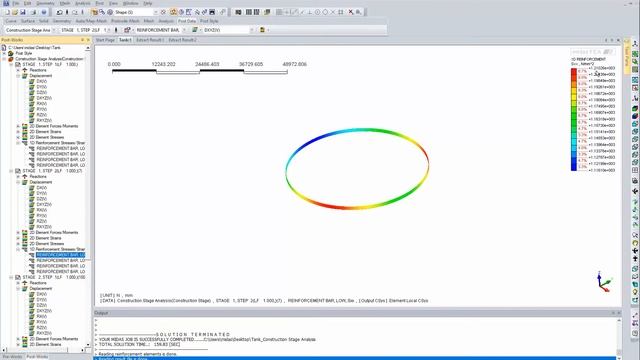The image size is (640, 360).
Task: Click the Open folder icon in toolbar
Action: click(x=15, y=12)
